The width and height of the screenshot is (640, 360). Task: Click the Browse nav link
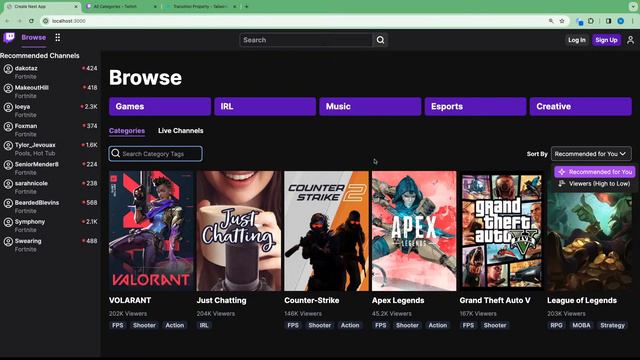point(33,38)
